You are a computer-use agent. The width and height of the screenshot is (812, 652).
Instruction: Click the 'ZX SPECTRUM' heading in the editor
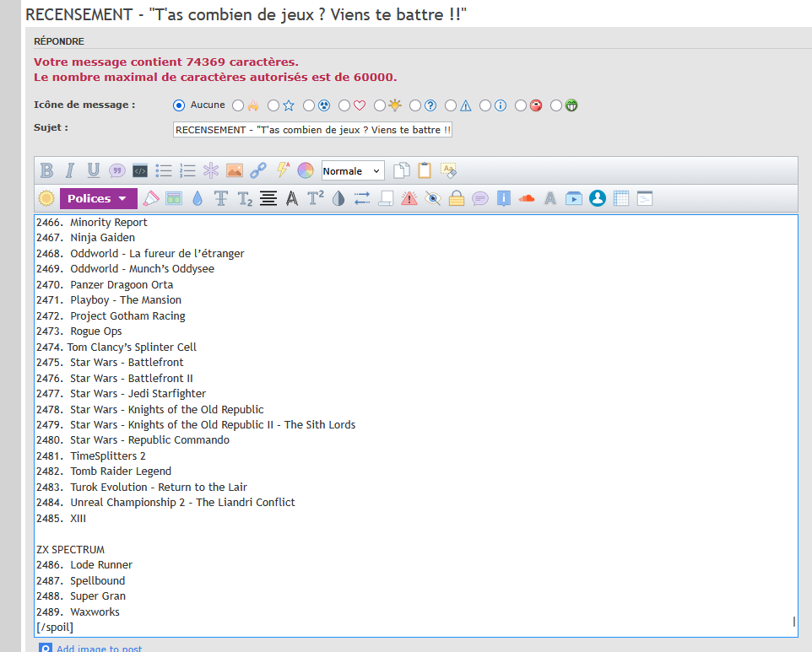point(70,550)
